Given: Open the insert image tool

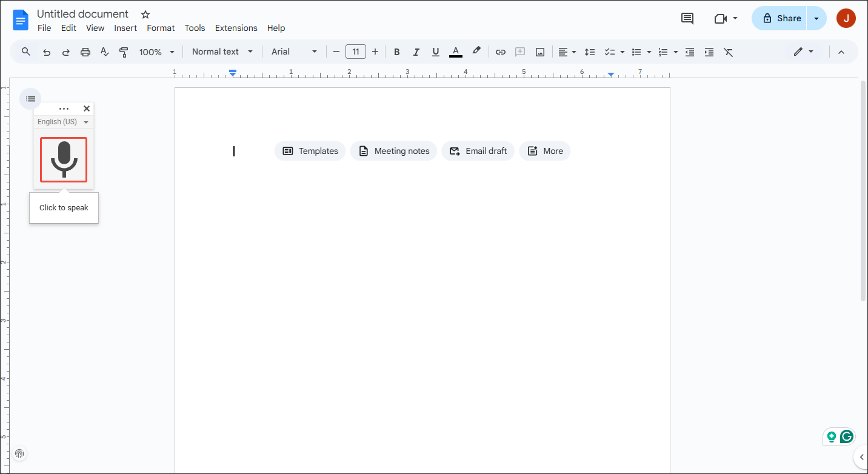Looking at the screenshot, I should coord(539,52).
